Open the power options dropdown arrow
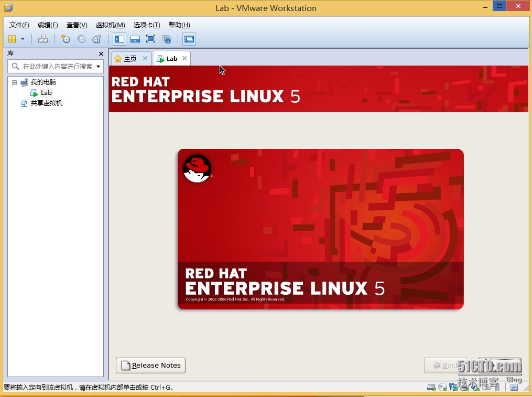 23,39
